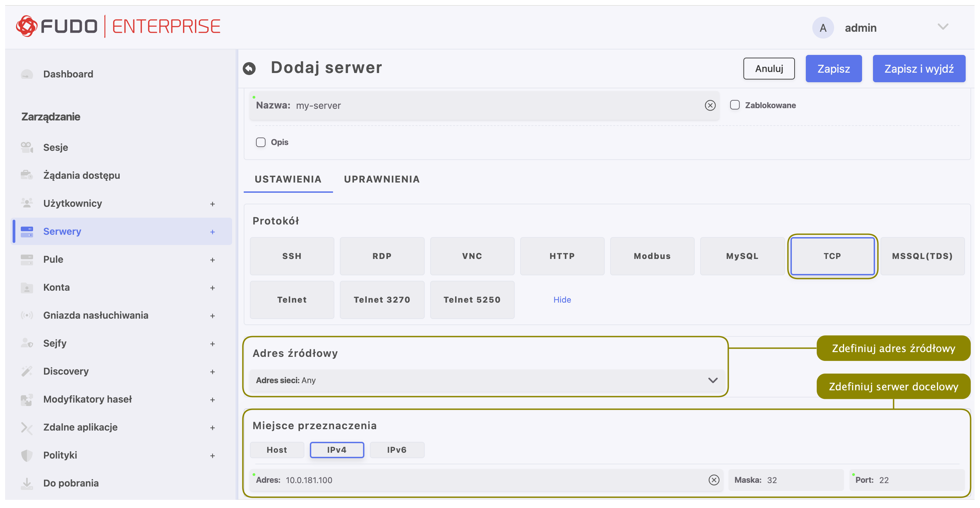The image size is (980, 508).
Task: Click into the Adres input field
Action: 486,480
